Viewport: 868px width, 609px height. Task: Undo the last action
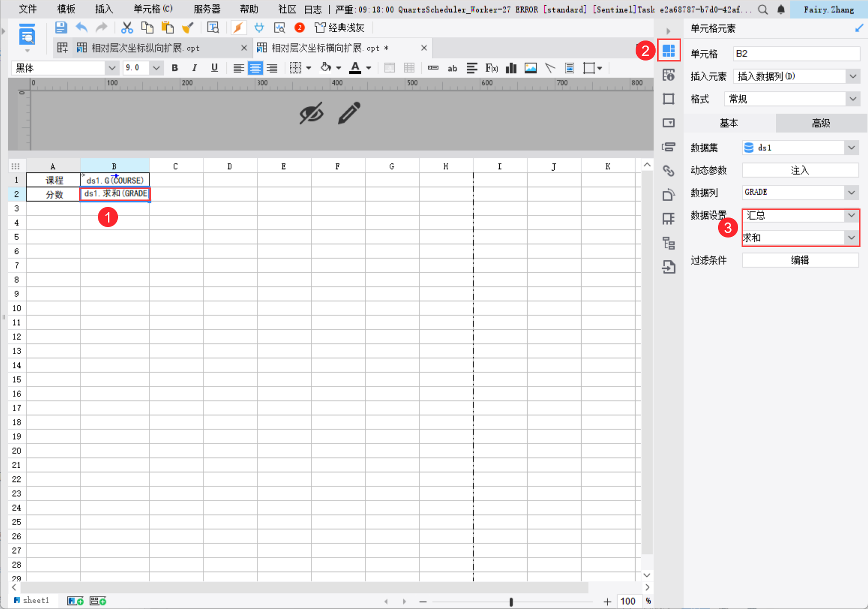81,27
